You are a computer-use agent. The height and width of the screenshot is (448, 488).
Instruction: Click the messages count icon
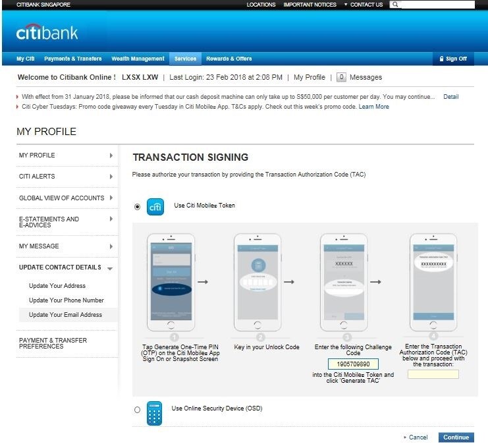tap(341, 77)
